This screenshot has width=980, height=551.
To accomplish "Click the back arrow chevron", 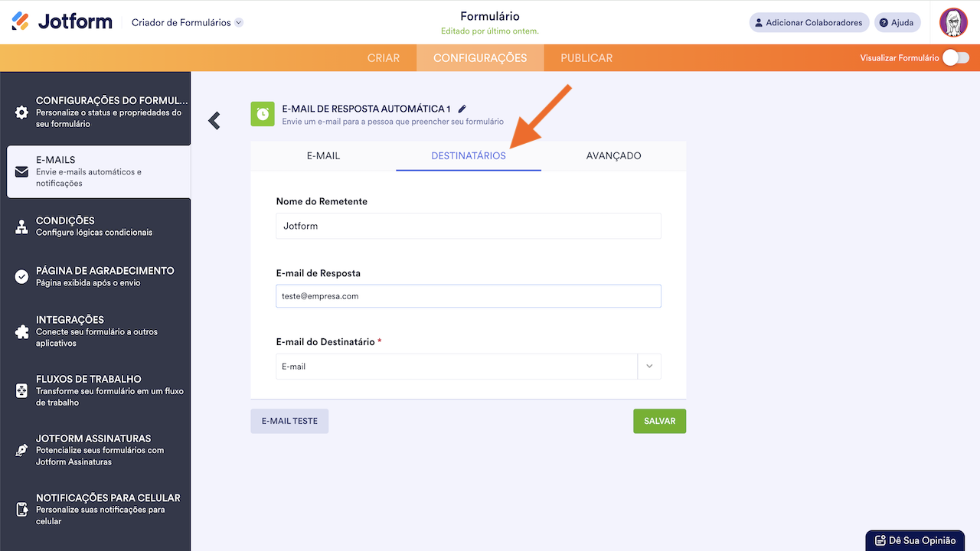I will pos(214,120).
